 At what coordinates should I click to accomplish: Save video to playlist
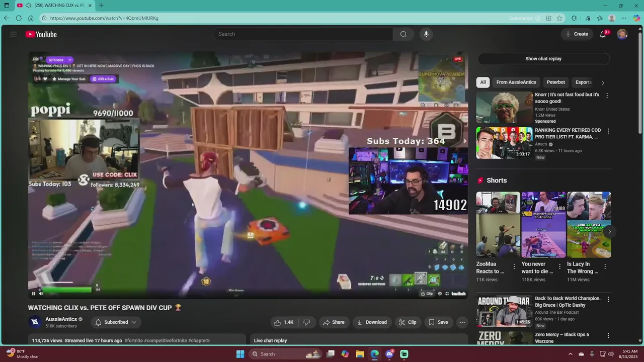pyautogui.click(x=438, y=322)
